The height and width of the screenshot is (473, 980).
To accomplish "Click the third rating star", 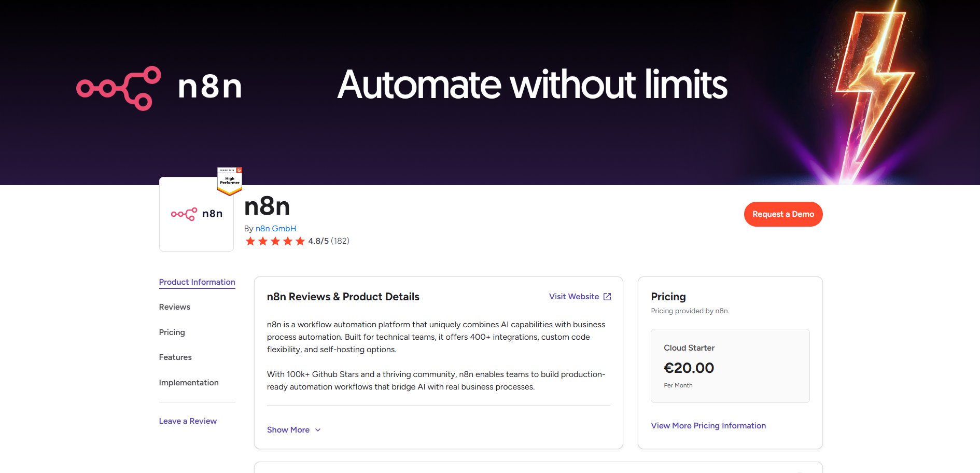I will pyautogui.click(x=275, y=241).
